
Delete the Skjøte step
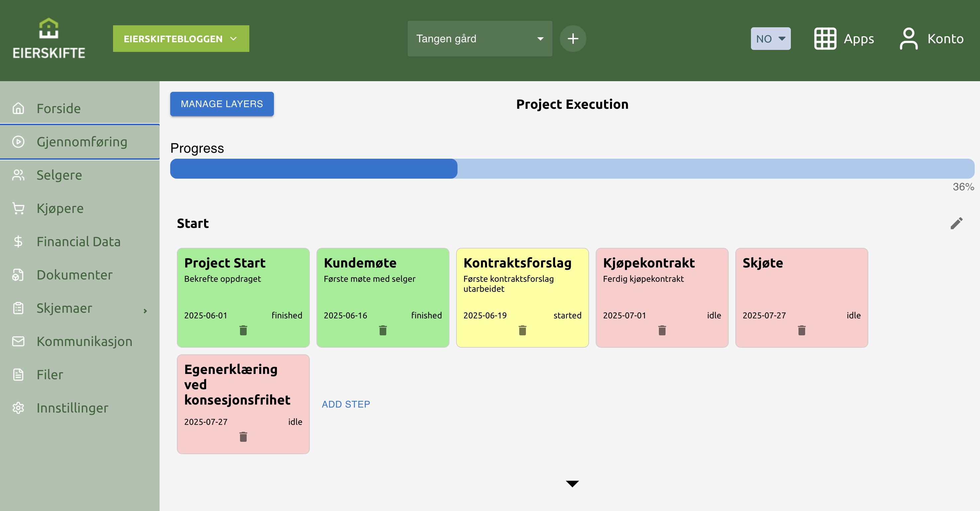[x=802, y=330]
